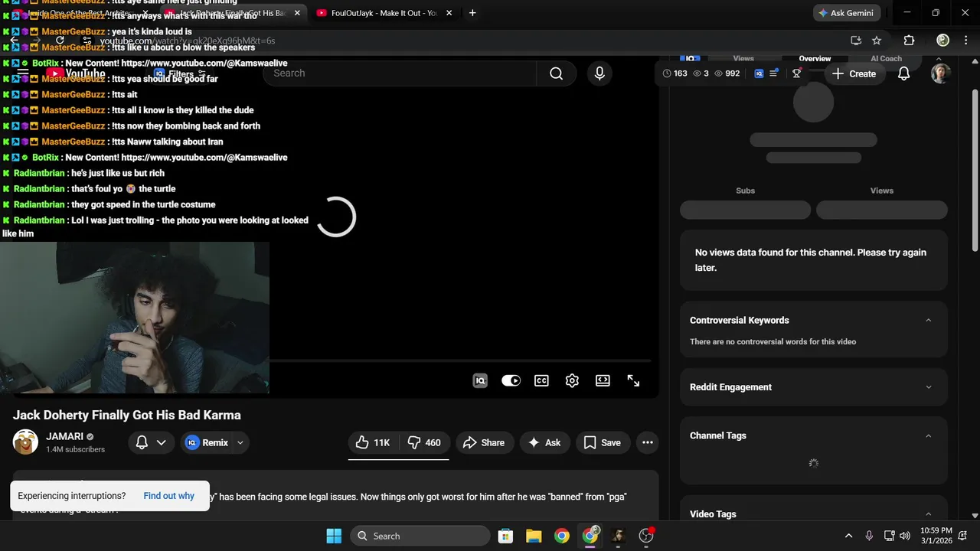
Task: Bookmark this page with the star icon
Action: point(877,40)
